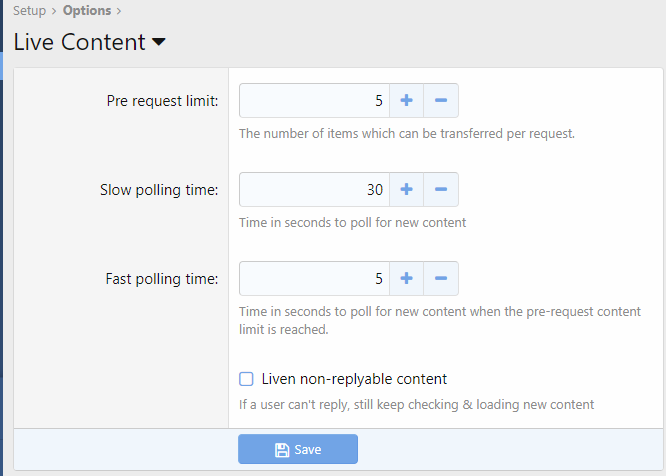666x476 pixels.
Task: Save the Live Content options
Action: point(298,450)
